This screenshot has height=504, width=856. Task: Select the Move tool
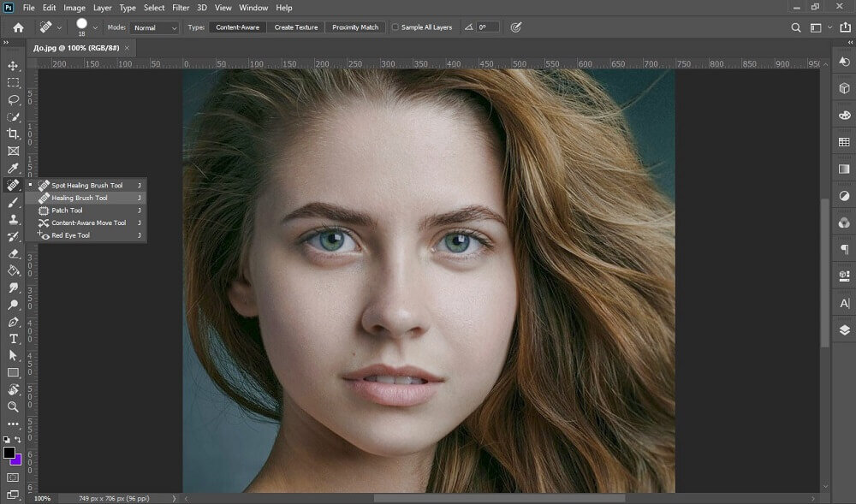[x=13, y=66]
